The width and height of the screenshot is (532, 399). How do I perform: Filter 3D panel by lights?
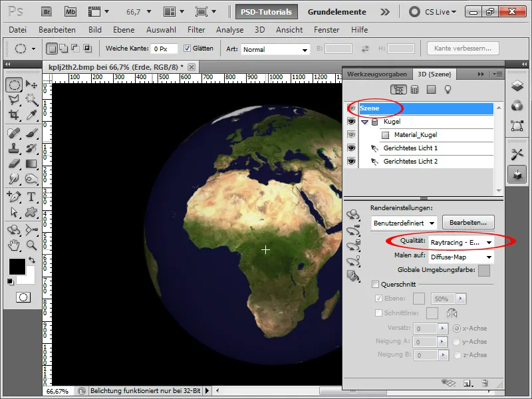pos(448,90)
